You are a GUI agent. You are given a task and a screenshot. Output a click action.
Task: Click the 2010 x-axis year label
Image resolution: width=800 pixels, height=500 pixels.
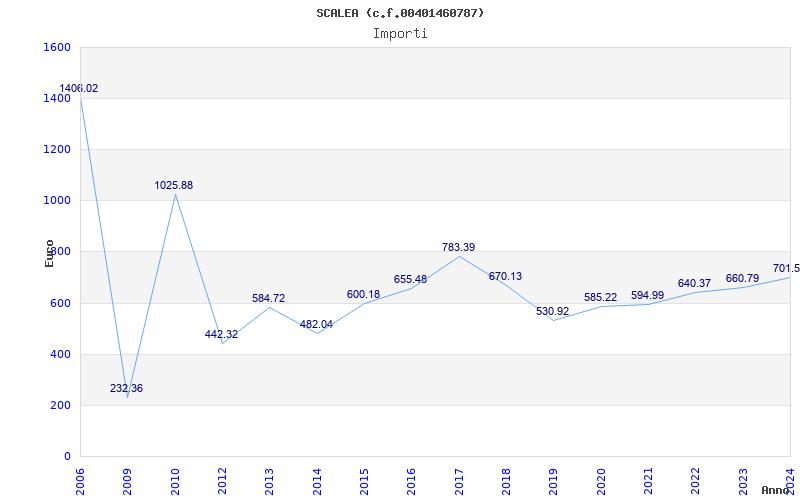[175, 481]
